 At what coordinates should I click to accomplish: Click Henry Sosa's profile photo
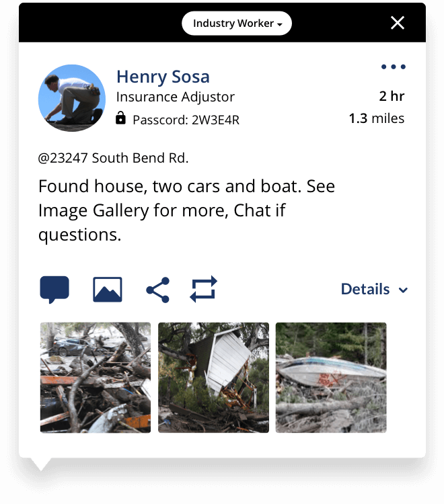[x=72, y=98]
